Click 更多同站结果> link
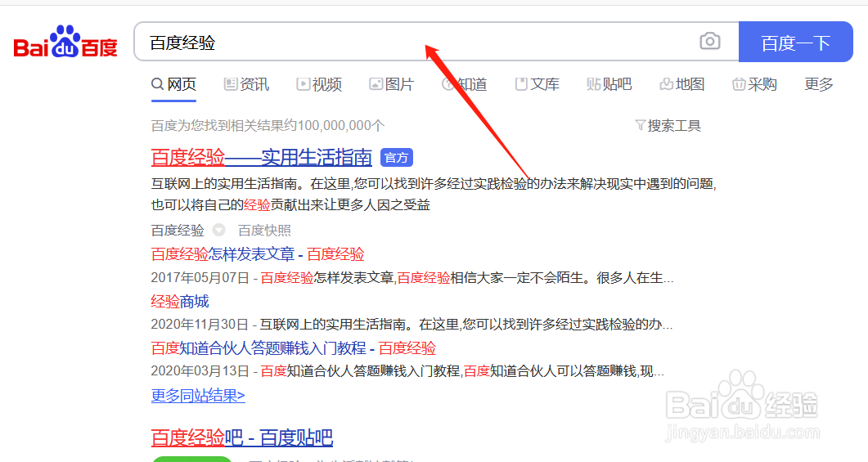This screenshot has height=462, width=868. point(198,396)
